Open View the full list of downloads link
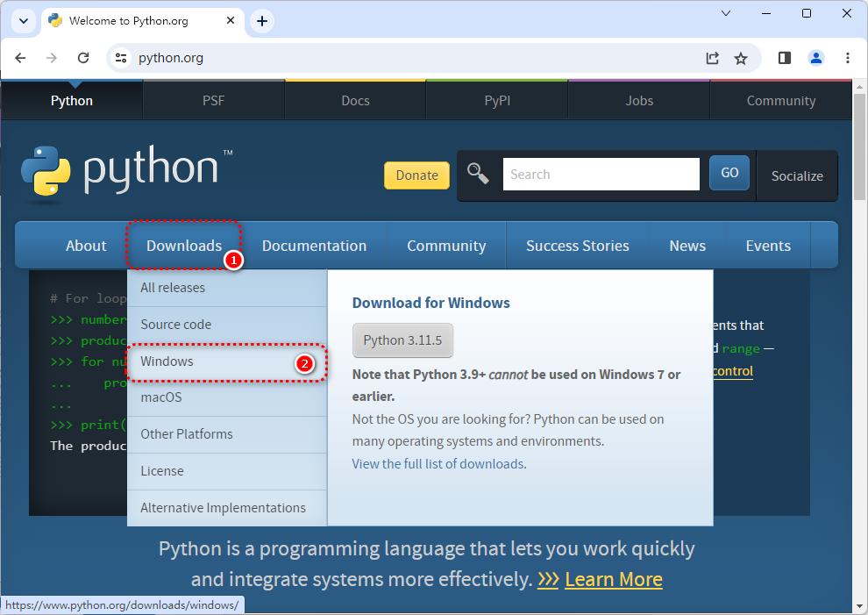868x615 pixels. pyautogui.click(x=439, y=464)
